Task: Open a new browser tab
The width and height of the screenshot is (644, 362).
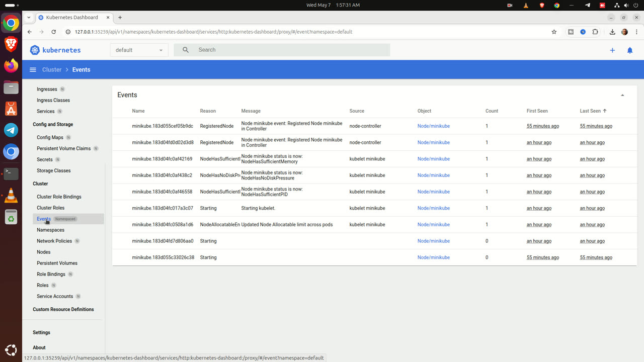Action: (x=120, y=17)
